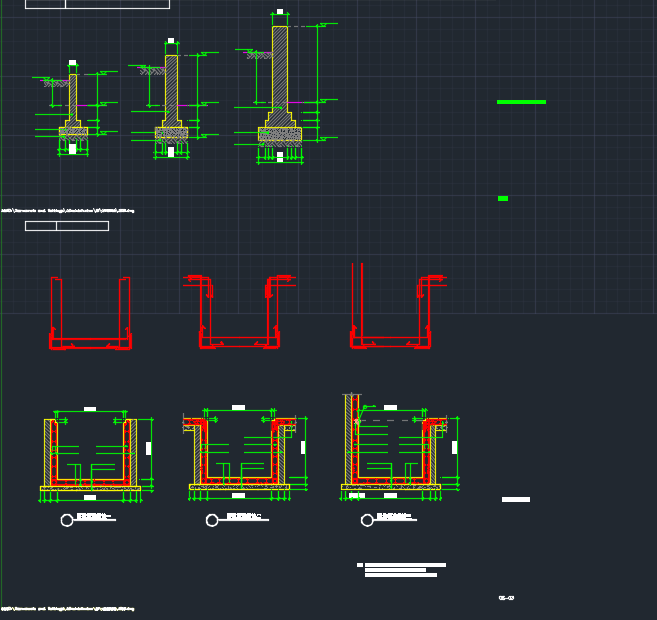Select the three-line notes text block
This screenshot has height=620, width=657.
(401, 570)
